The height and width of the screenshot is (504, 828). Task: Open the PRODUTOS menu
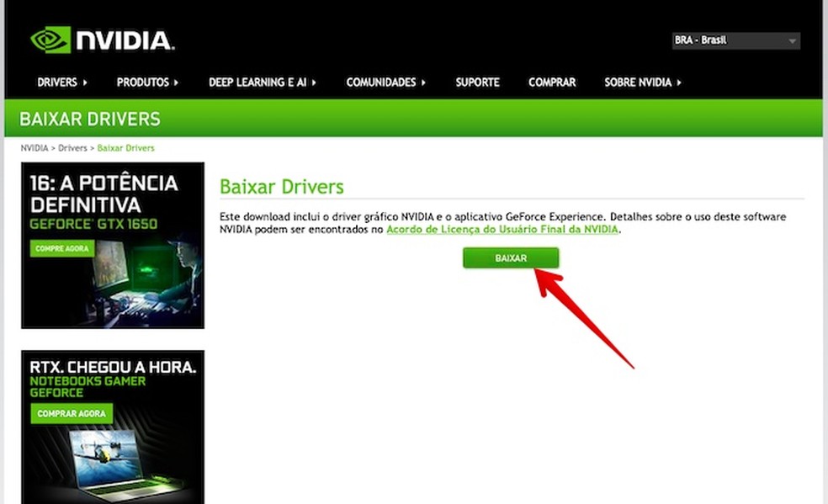[x=147, y=82]
